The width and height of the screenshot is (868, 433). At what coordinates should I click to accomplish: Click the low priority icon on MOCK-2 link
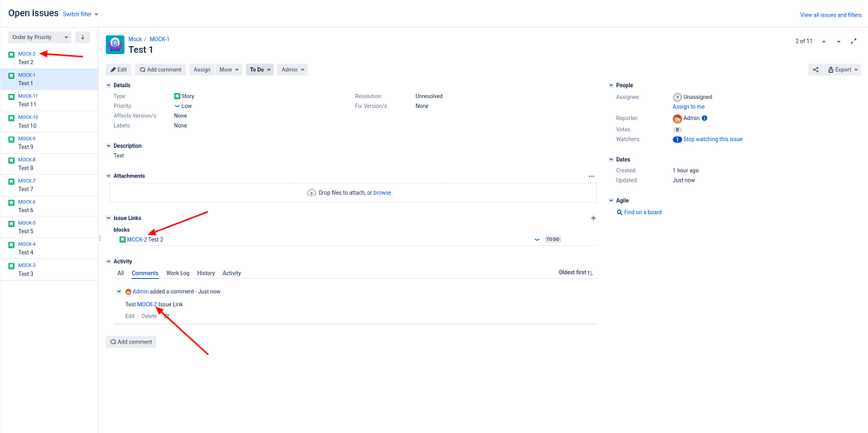click(x=536, y=240)
